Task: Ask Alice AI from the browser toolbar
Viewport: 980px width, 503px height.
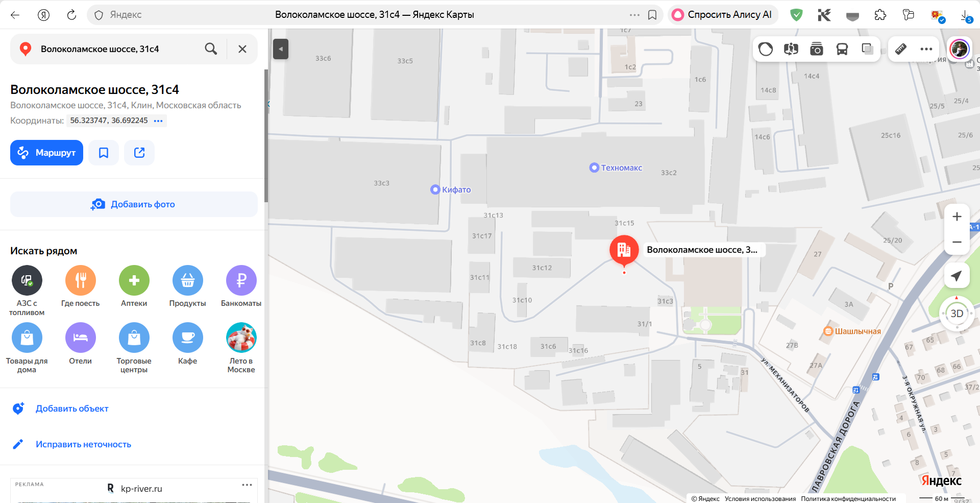Action: click(723, 15)
